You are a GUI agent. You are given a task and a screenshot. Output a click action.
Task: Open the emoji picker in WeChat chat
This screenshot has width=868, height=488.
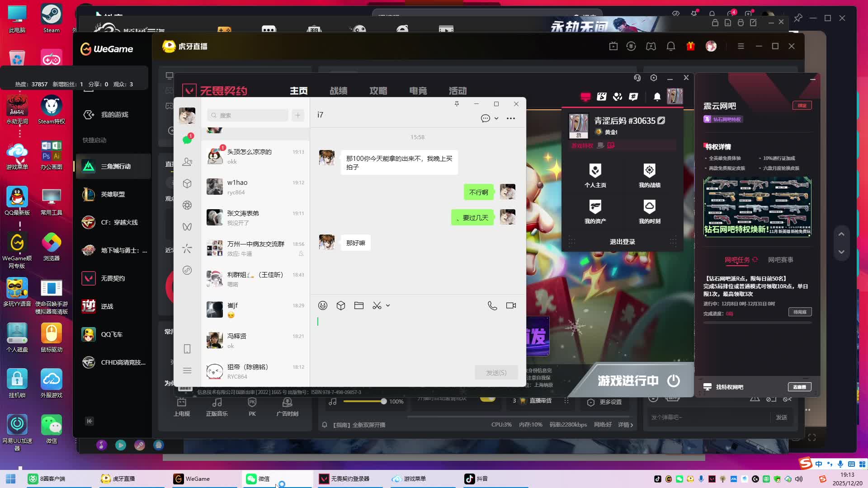[322, 305]
